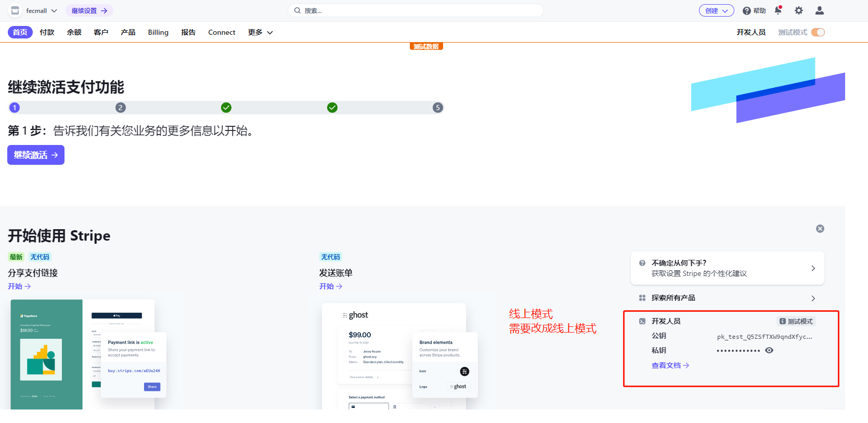Click the 继续设置 pill button
This screenshot has height=423, width=868.
(x=89, y=10)
